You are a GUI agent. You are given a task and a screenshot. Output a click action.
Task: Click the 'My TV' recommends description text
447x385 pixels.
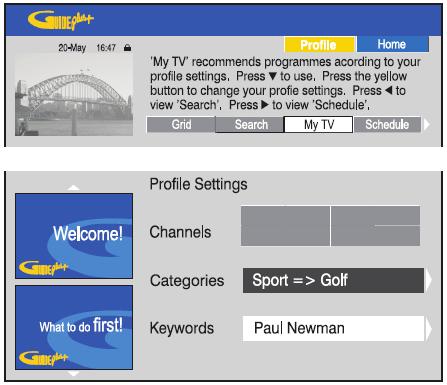point(285,83)
